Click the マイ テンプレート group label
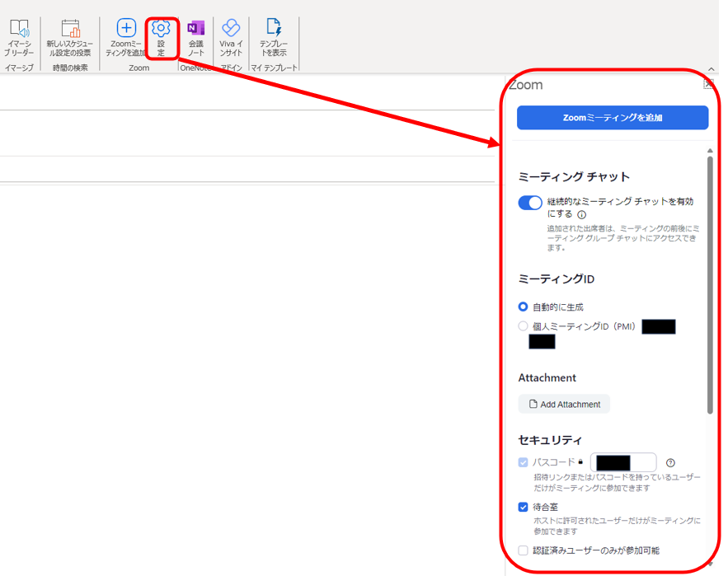728x576 pixels. click(x=274, y=68)
